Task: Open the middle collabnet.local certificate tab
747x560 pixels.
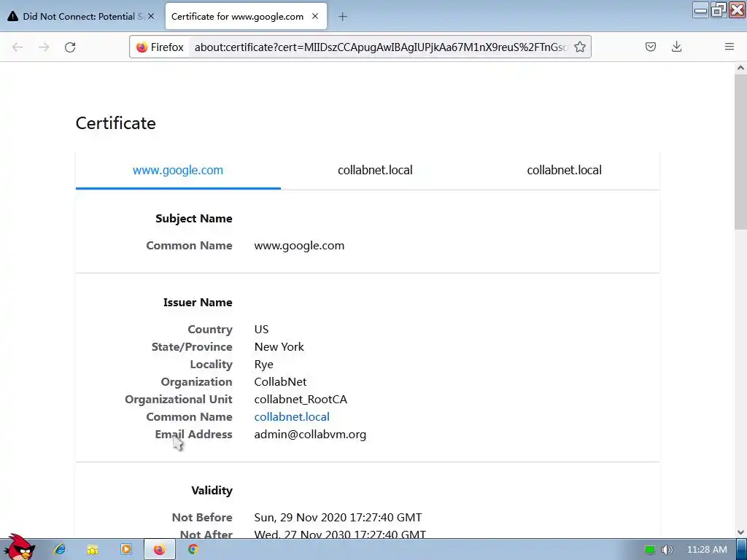Action: [375, 170]
